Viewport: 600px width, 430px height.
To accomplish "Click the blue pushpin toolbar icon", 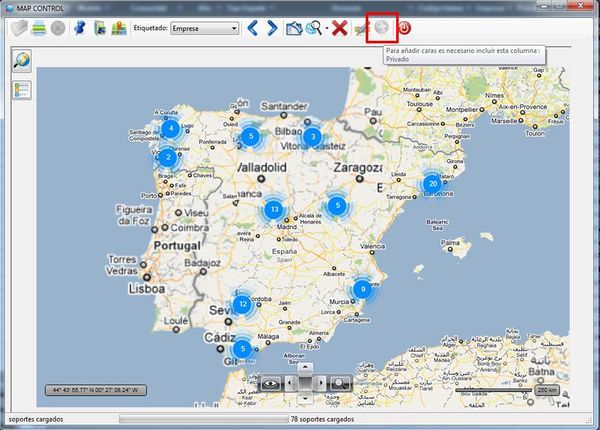I will [x=82, y=28].
